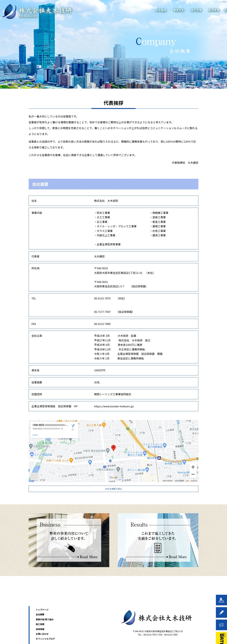
Task: Open the blue map pin side button
Action: click(x=221, y=600)
